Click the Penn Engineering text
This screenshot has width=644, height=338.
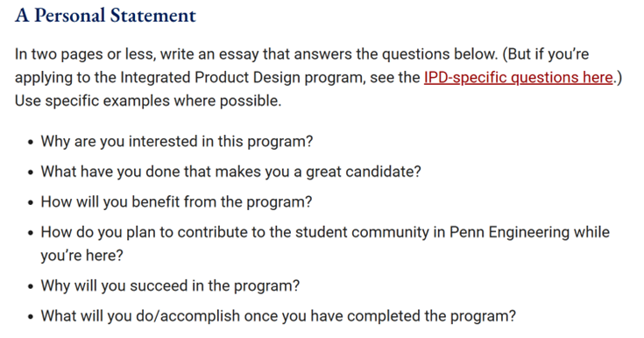[x=509, y=232]
